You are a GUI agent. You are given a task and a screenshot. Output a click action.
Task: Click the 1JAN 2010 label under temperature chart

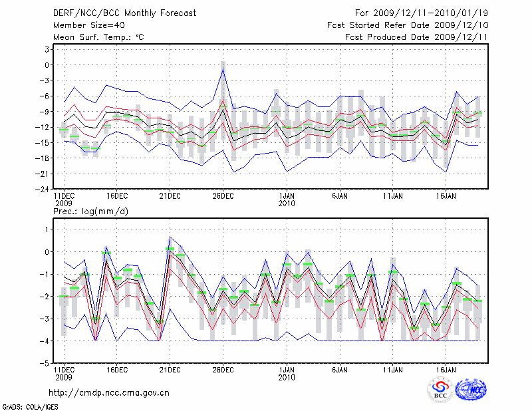pos(287,200)
